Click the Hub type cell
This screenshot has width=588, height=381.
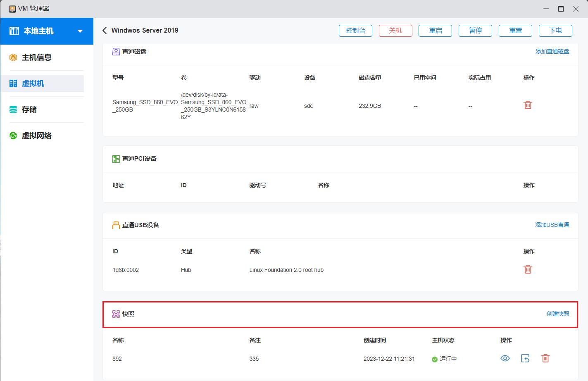pos(186,270)
